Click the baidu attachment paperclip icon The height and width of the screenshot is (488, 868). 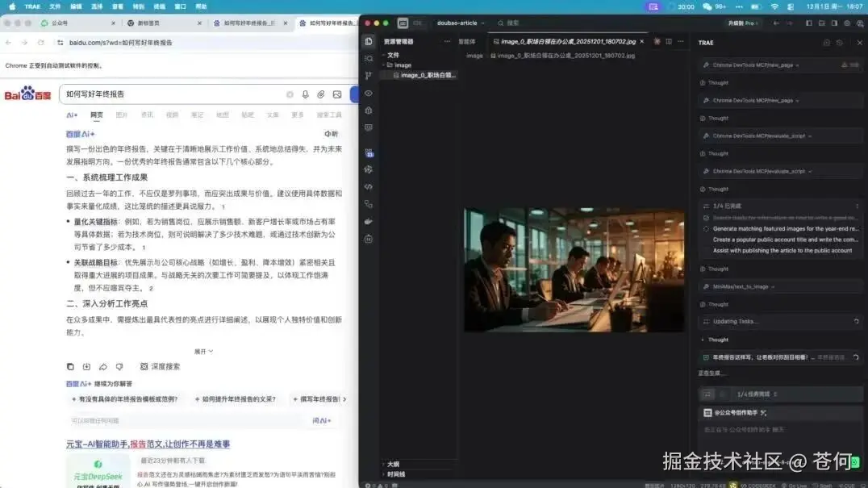[x=321, y=94]
